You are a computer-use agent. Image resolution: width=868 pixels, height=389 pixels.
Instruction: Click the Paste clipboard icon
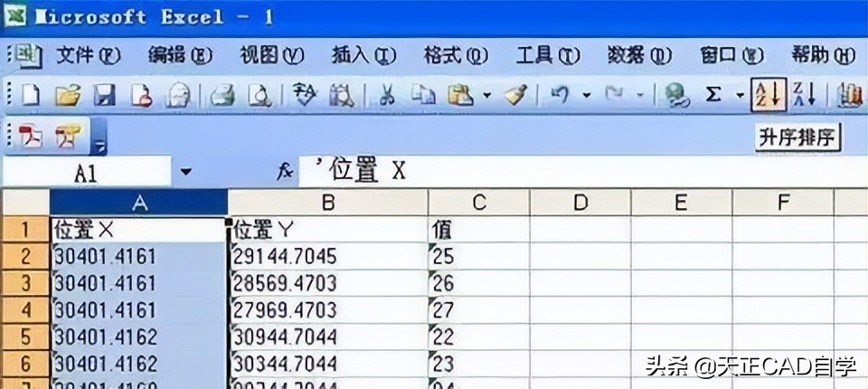point(460,97)
